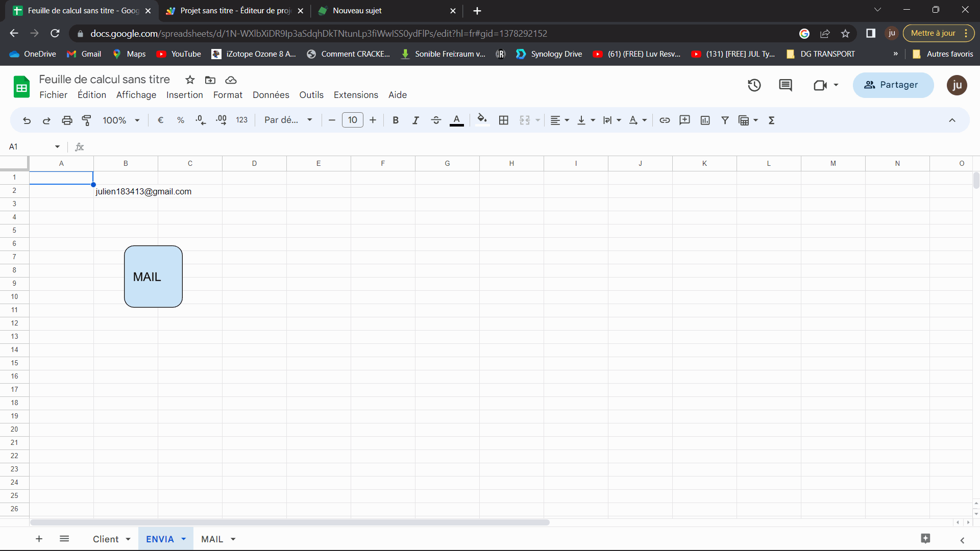Click the insert chart icon
980x551 pixels.
tap(705, 120)
